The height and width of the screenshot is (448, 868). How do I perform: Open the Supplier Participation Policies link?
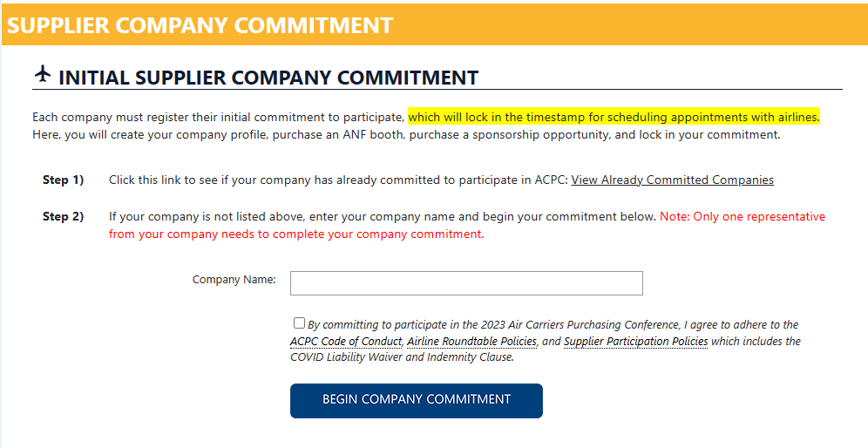pos(635,341)
